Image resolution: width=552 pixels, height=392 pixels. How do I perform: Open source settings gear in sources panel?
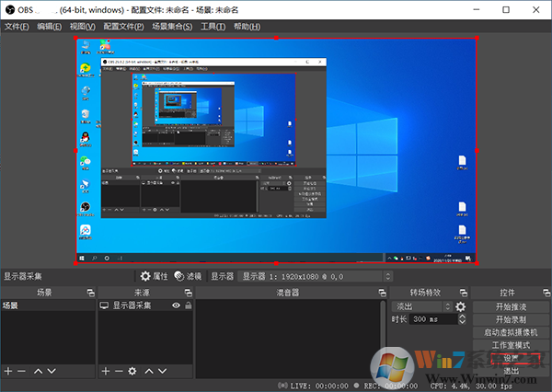(132, 371)
